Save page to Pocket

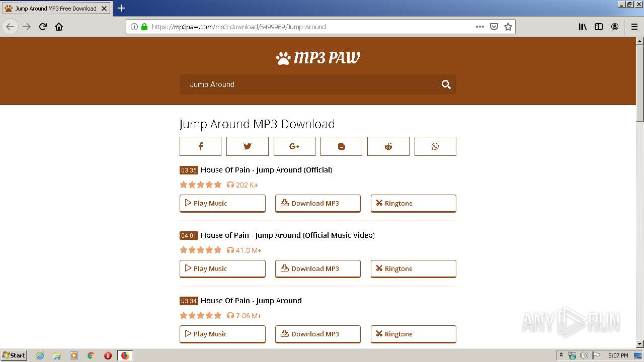click(x=494, y=27)
